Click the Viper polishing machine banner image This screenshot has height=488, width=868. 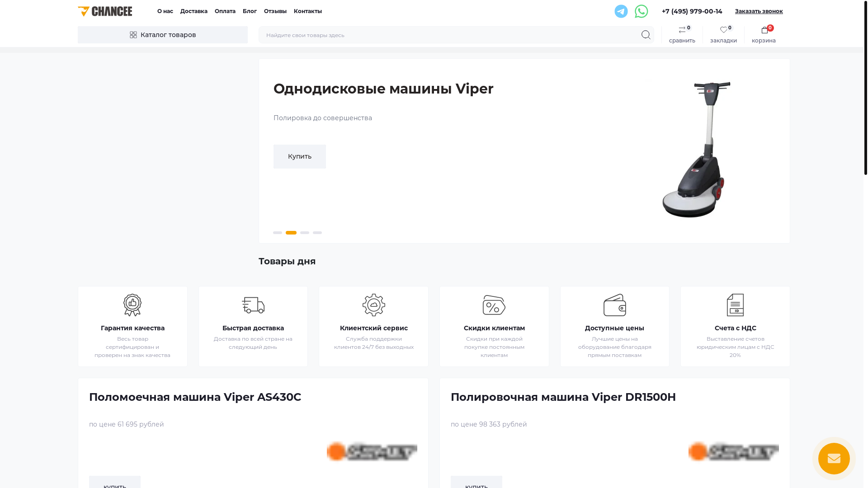pyautogui.click(x=696, y=150)
